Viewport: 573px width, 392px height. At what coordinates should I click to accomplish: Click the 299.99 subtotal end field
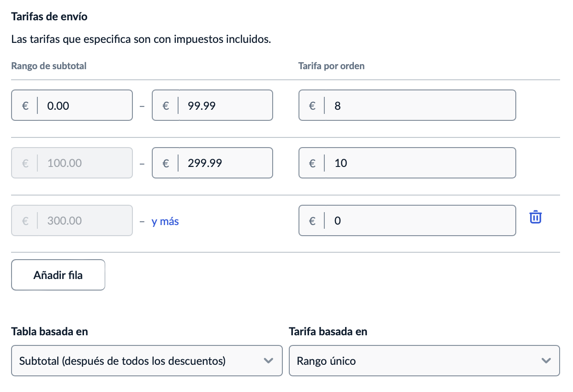click(212, 163)
